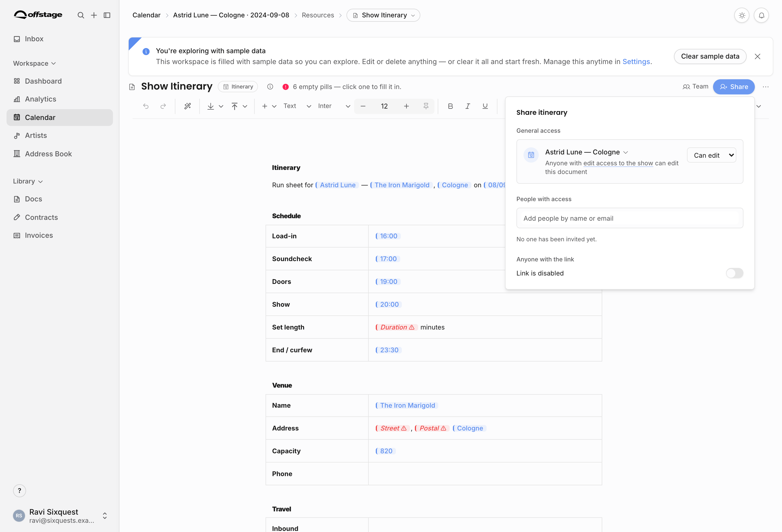Click the info icon next to Itinerary badge
782x532 pixels.
(270, 86)
